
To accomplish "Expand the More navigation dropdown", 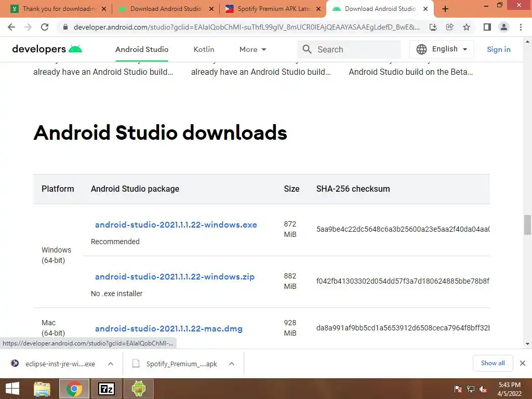I will pyautogui.click(x=253, y=49).
